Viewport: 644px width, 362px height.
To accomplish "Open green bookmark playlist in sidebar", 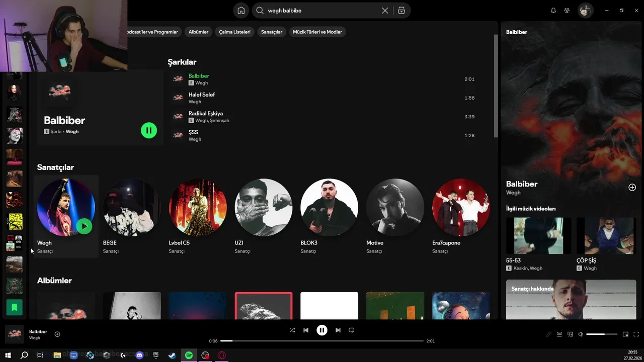I will [14, 307].
